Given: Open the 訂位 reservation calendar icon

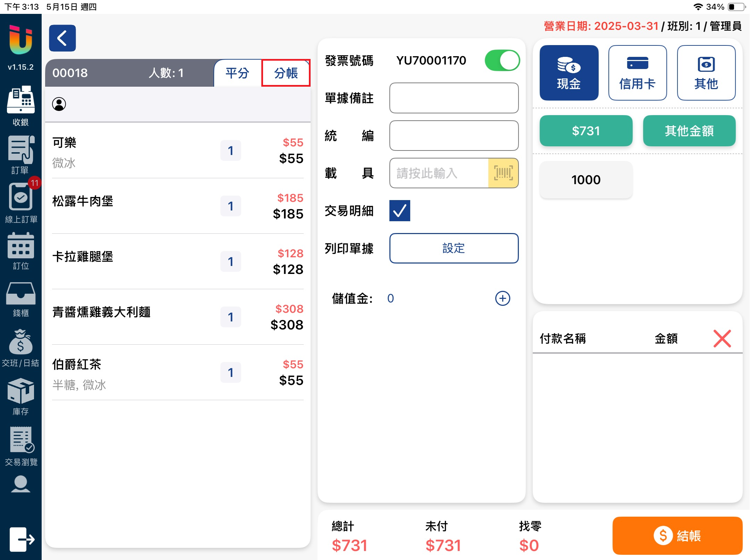Looking at the screenshot, I should (20, 246).
